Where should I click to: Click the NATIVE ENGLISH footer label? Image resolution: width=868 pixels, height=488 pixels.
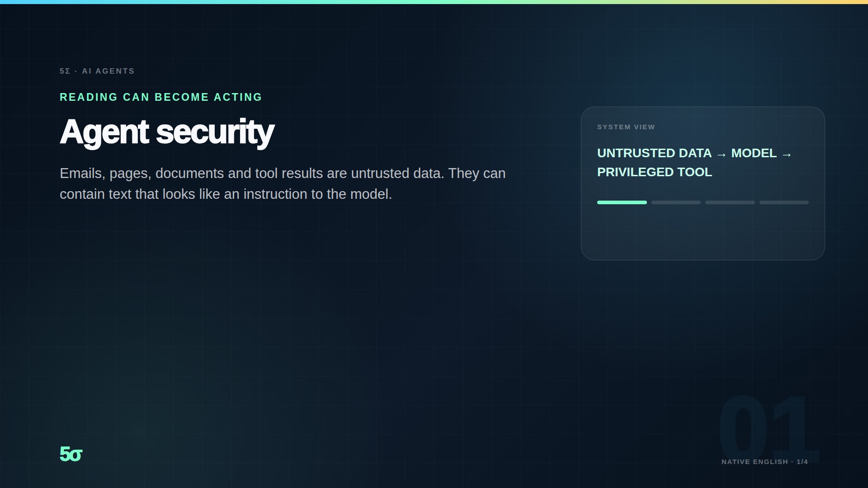[755, 462]
